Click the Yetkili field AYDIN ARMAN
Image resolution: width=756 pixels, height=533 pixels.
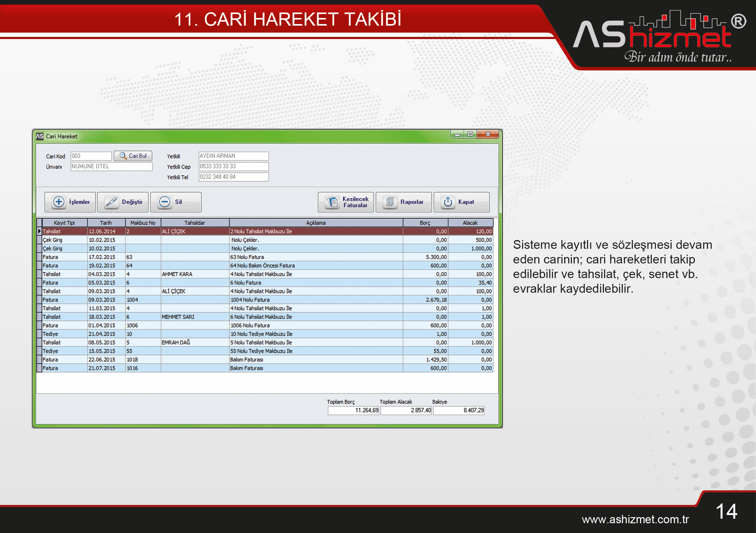[x=234, y=156]
